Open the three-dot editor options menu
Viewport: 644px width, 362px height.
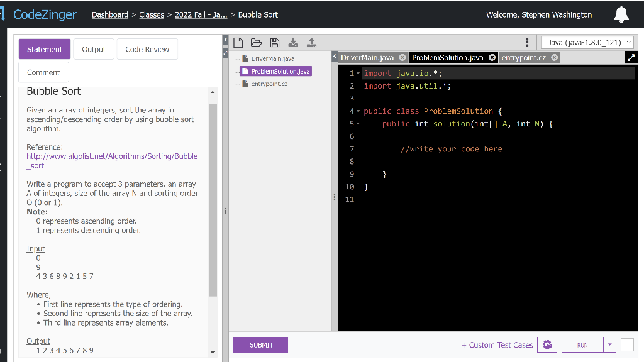pyautogui.click(x=527, y=43)
